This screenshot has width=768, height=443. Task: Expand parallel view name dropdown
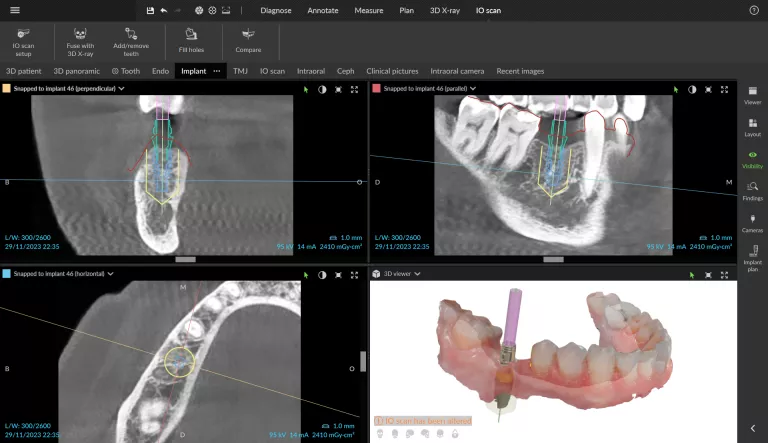tap(473, 89)
